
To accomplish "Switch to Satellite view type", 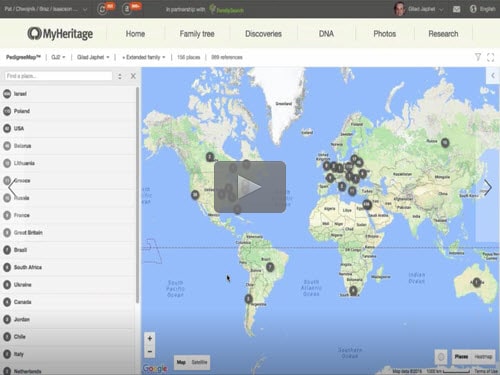I will pyautogui.click(x=199, y=362).
